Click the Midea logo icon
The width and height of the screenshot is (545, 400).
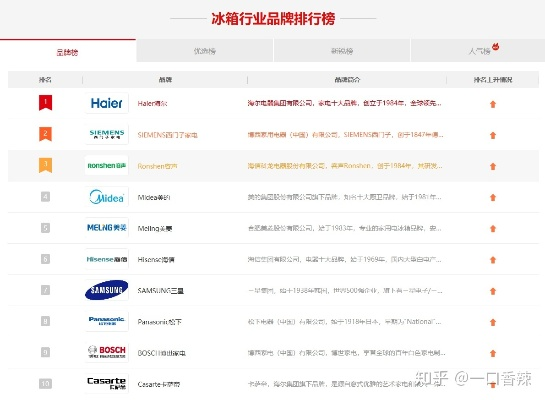106,197
